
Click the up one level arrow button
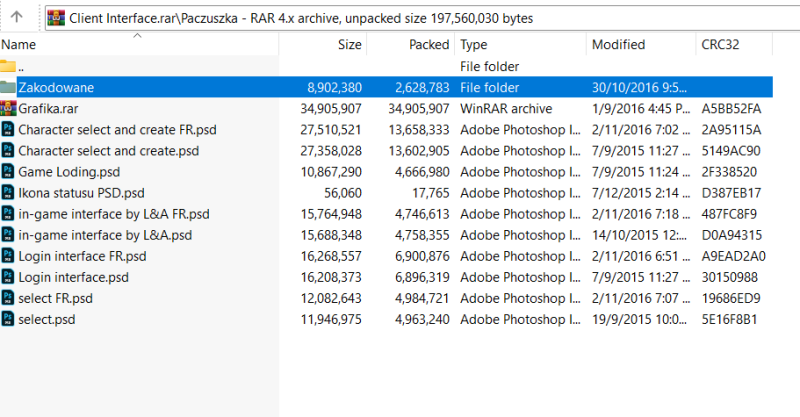(x=18, y=18)
